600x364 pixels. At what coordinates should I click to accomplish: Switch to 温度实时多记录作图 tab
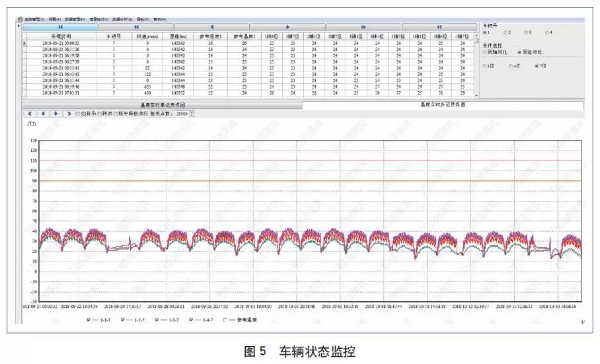tap(443, 104)
